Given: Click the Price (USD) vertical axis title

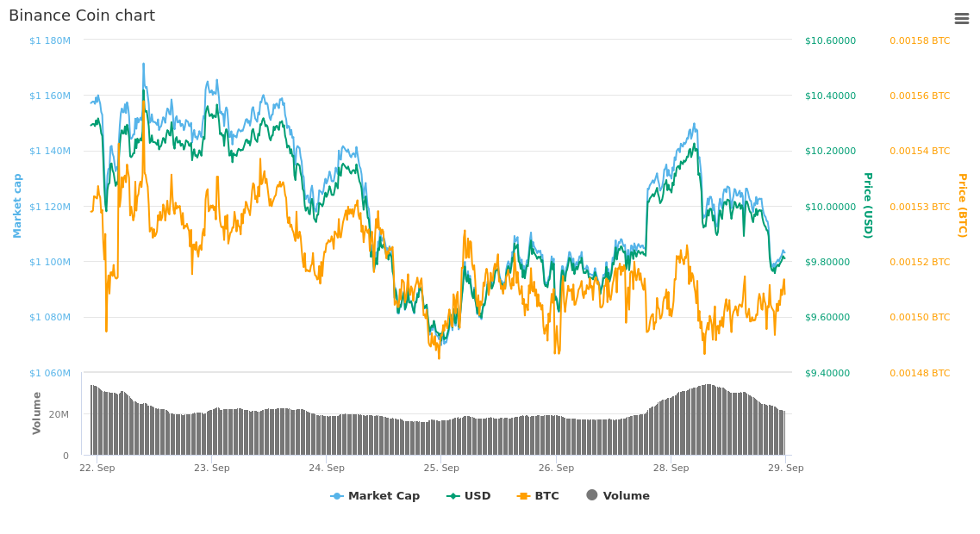Looking at the screenshot, I should point(868,206).
